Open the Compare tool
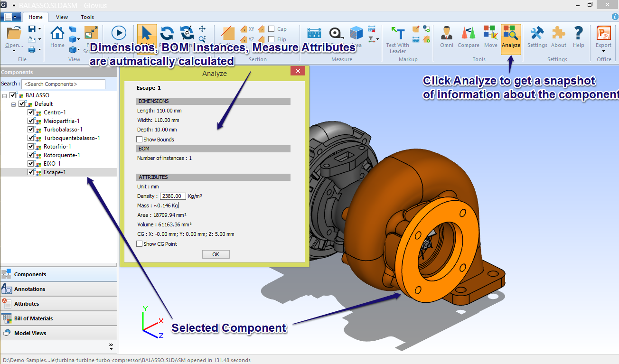The width and height of the screenshot is (619, 364). (x=468, y=37)
